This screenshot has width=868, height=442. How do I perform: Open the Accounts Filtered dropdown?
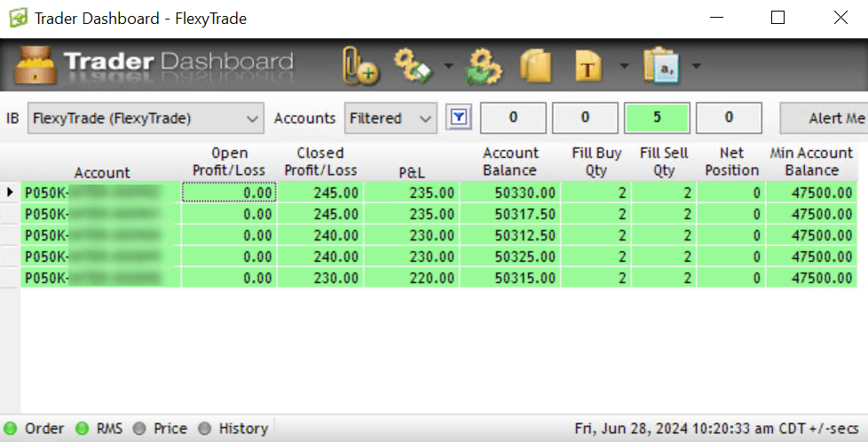coord(391,118)
